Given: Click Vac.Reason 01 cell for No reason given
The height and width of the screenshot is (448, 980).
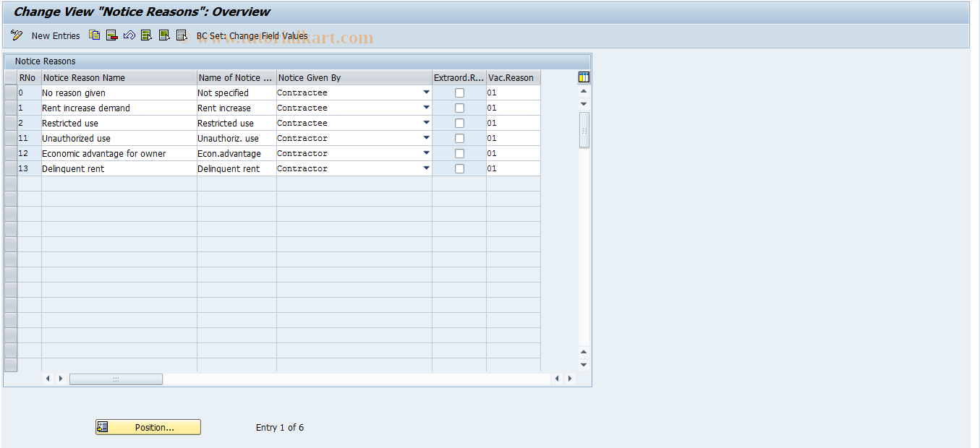Looking at the screenshot, I should point(514,92).
